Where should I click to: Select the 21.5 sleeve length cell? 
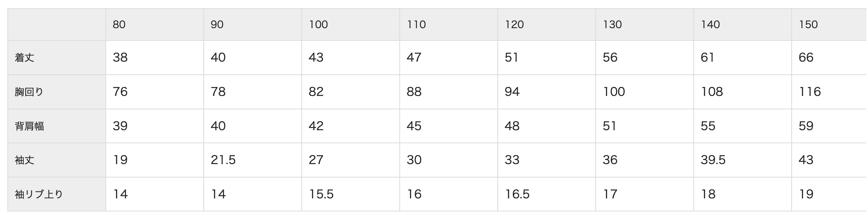click(253, 160)
